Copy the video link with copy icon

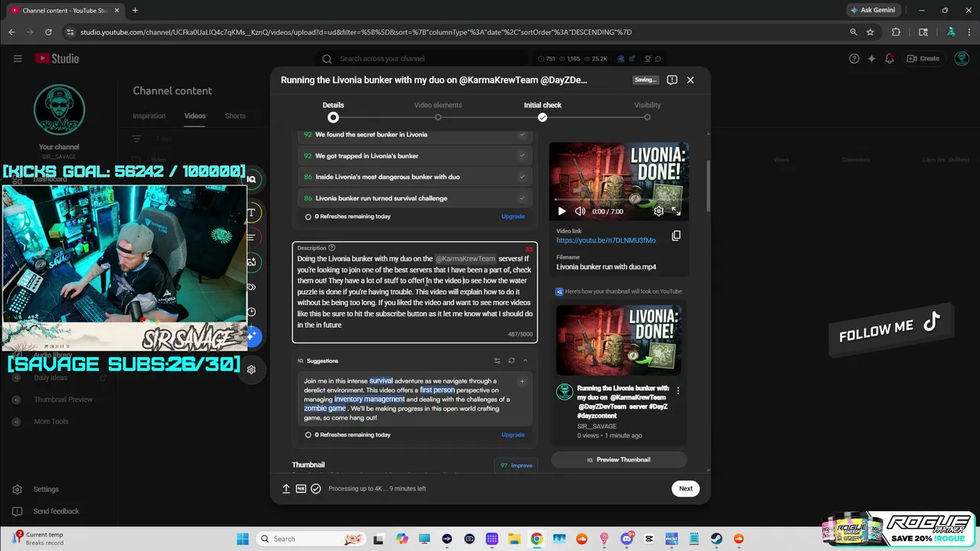676,236
